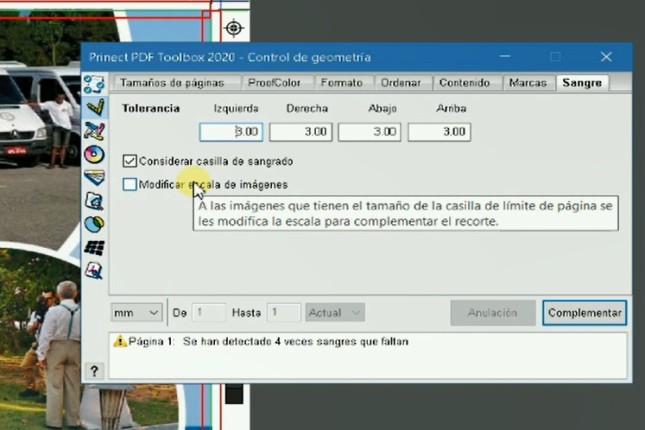Click the third sidebar tool icon
This screenshot has width=645, height=430.
(94, 130)
